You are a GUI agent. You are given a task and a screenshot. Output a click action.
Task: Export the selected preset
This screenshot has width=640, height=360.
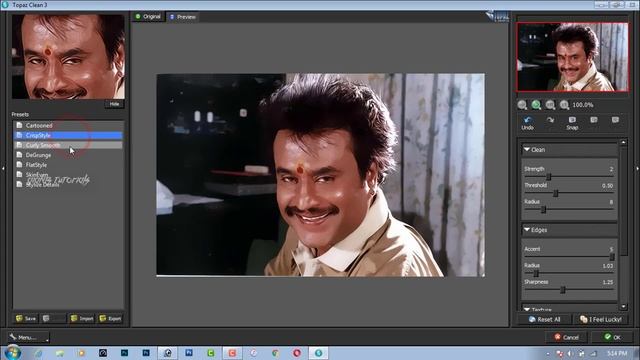pyautogui.click(x=110, y=318)
